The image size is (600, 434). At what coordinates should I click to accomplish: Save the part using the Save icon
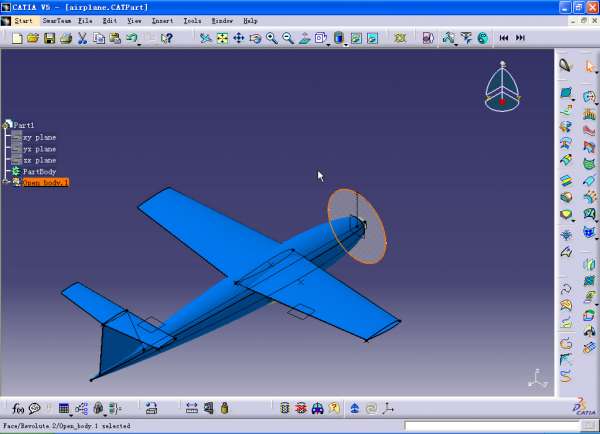tap(49, 38)
